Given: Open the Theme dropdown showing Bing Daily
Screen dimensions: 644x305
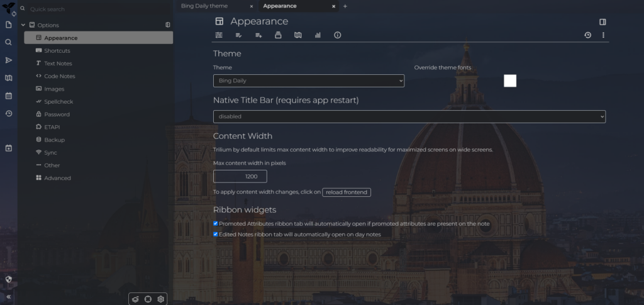Looking at the screenshot, I should click(309, 81).
